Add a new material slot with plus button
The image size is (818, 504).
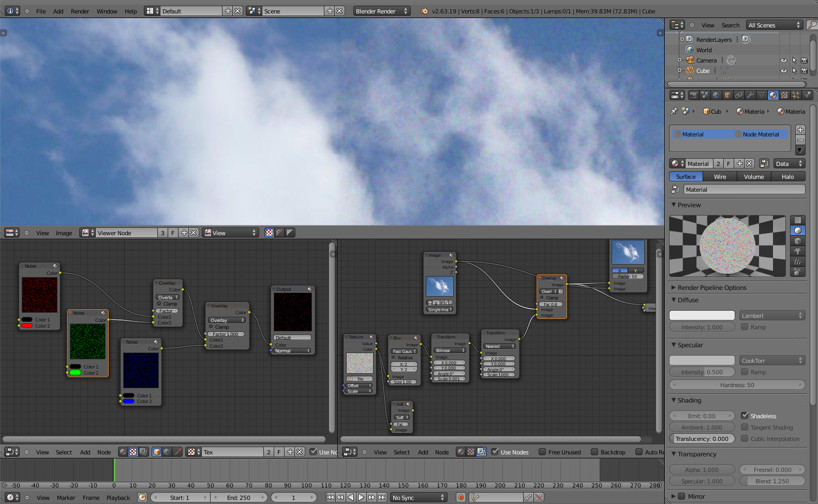(800, 130)
